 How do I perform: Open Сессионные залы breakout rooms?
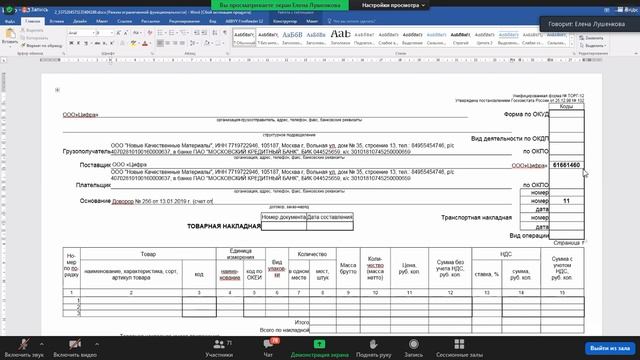click(x=459, y=348)
